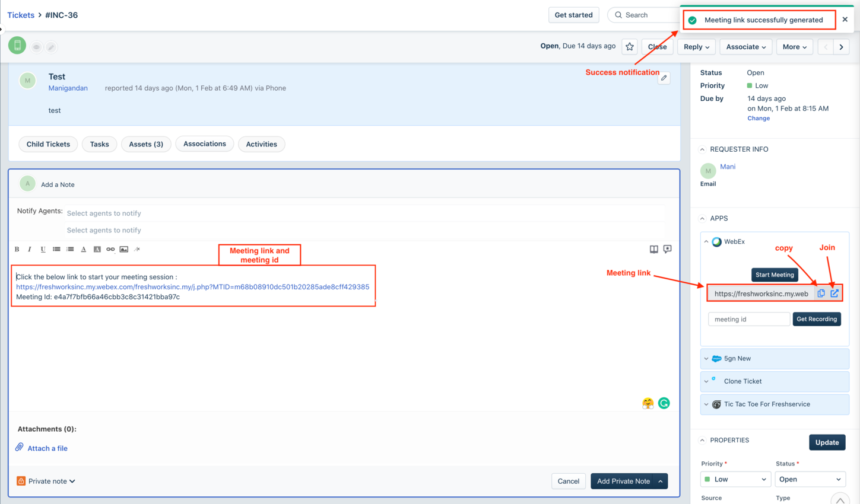860x504 pixels.
Task: Open the Reply dropdown
Action: pos(696,47)
